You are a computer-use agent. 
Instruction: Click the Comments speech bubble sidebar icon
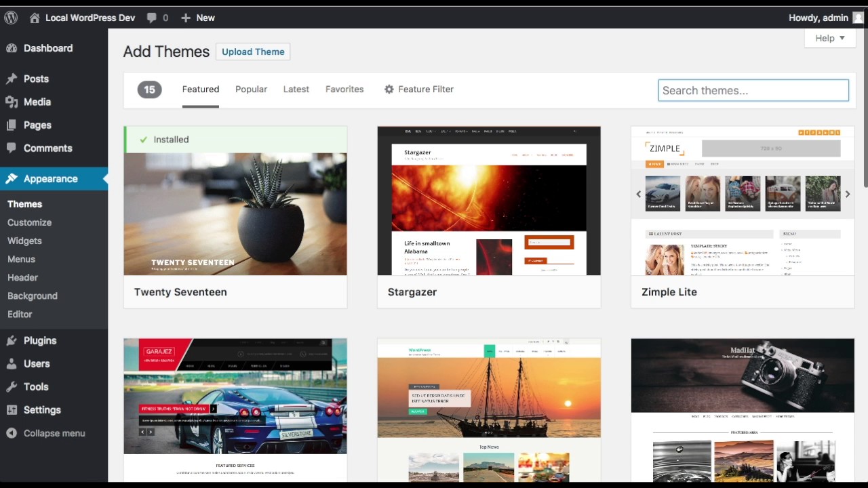click(12, 148)
